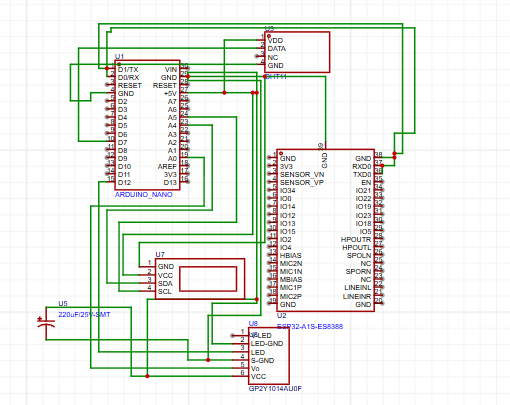Select the IO2 pin label
The image size is (510, 405).
286,240
